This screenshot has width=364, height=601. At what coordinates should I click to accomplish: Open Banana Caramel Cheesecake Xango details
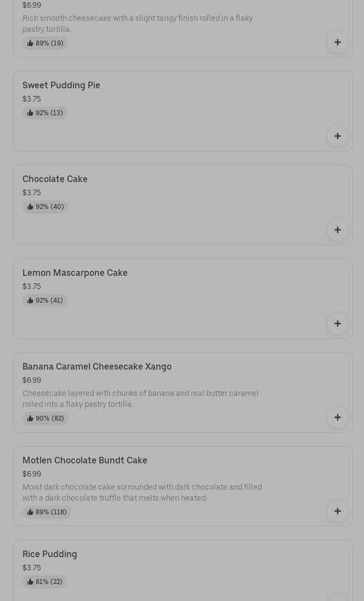click(97, 367)
